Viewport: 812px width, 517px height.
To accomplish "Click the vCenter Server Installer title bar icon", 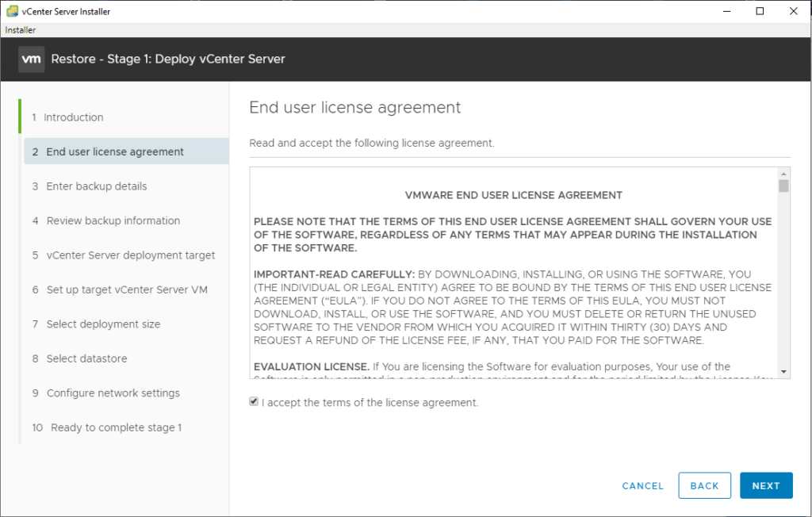I will (x=12, y=11).
